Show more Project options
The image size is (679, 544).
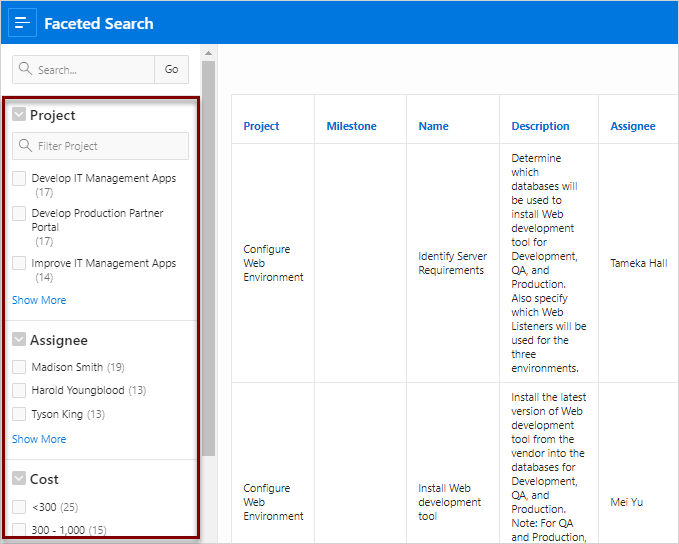coord(39,300)
